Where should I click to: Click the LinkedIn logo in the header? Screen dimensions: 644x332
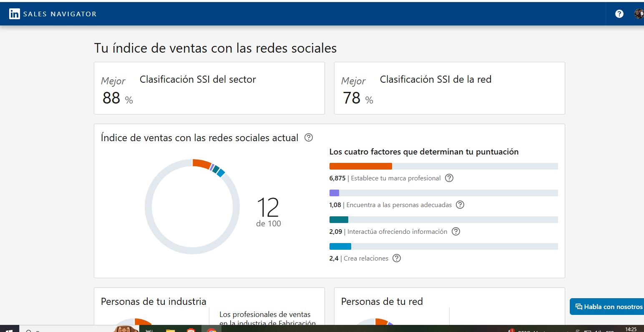pos(15,14)
